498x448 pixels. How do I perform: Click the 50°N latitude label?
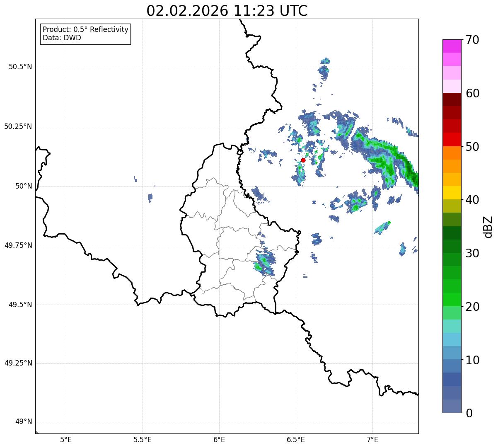(24, 186)
